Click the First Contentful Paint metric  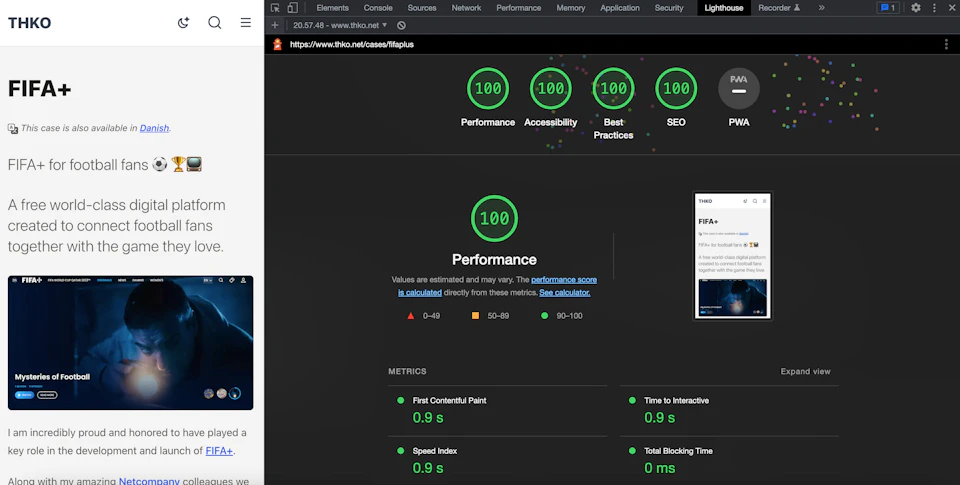(x=497, y=411)
